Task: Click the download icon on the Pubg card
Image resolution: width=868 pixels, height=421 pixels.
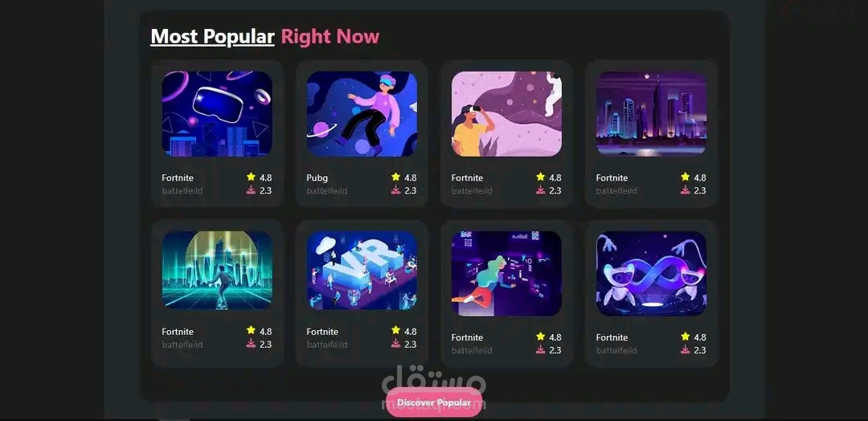Action: pos(395,190)
